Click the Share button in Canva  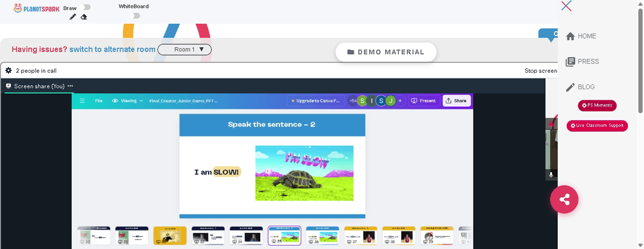coord(457,100)
